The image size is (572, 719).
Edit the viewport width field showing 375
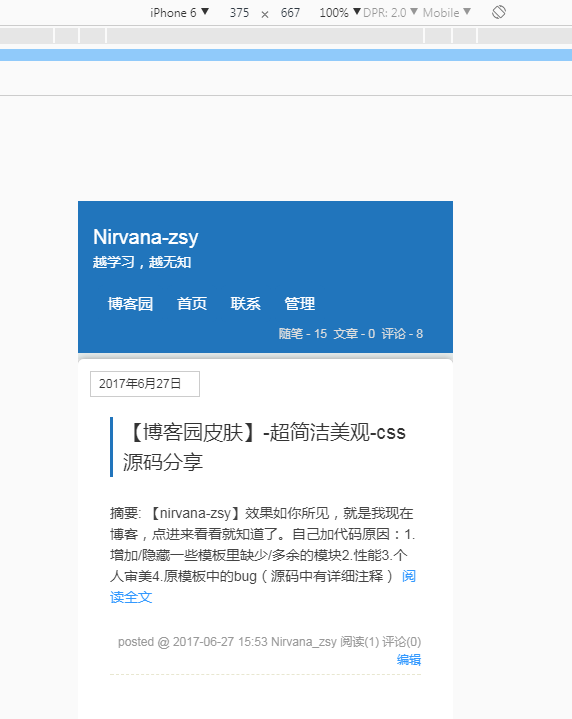pos(239,12)
